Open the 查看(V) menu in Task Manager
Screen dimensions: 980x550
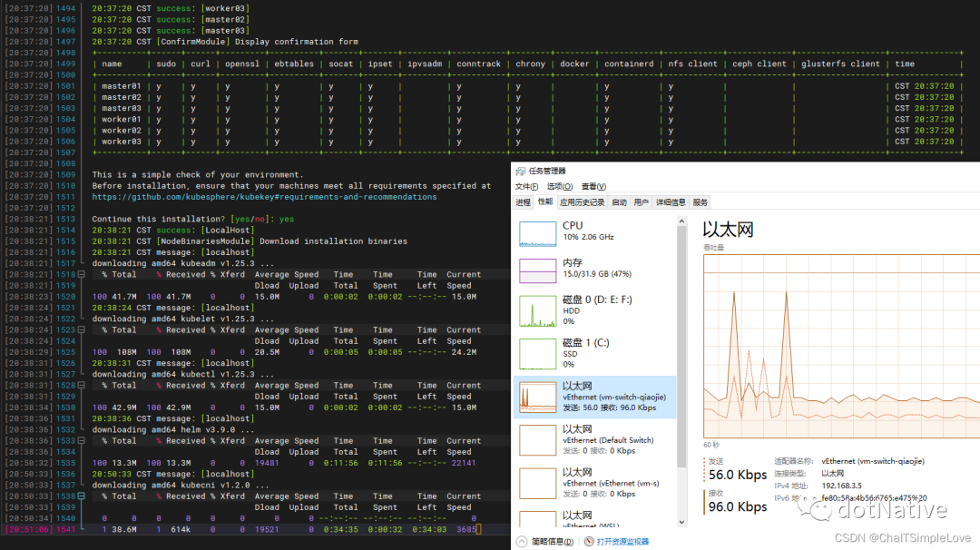point(593,186)
